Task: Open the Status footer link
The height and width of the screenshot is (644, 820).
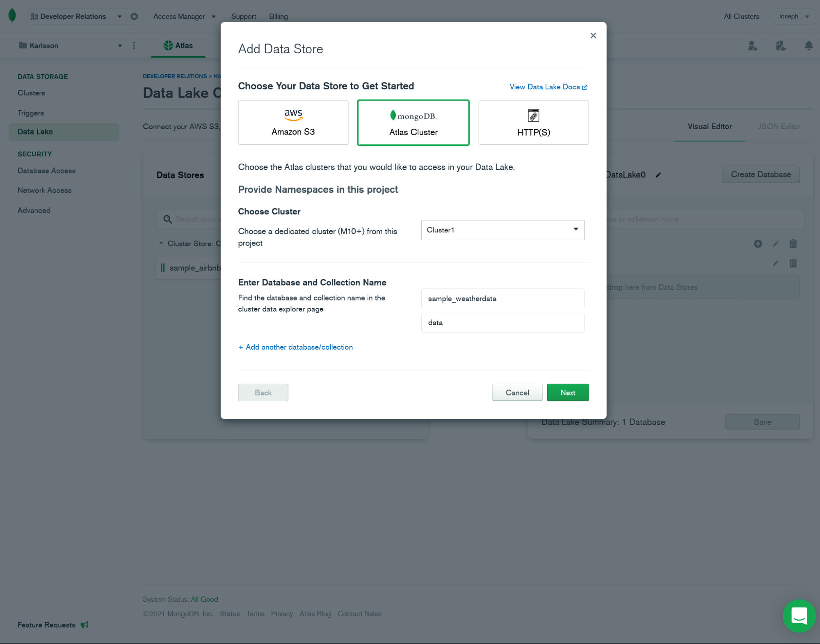Action: tap(229, 614)
